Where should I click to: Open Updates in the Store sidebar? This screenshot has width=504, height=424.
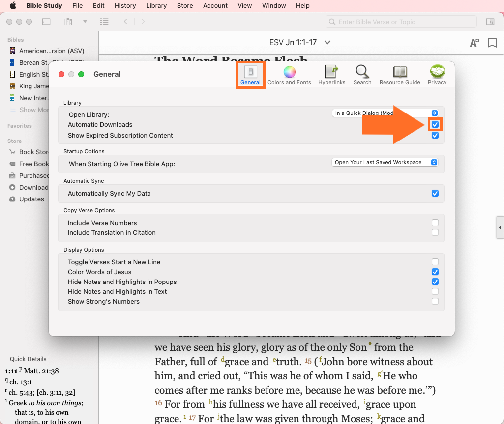pyautogui.click(x=31, y=199)
